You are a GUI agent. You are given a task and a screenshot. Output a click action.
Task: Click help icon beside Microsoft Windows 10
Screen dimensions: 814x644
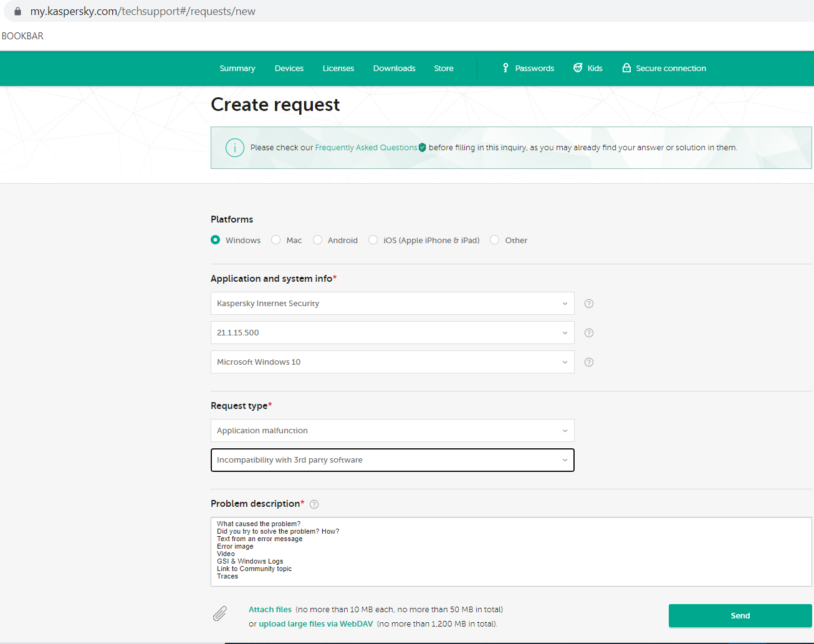(x=589, y=362)
